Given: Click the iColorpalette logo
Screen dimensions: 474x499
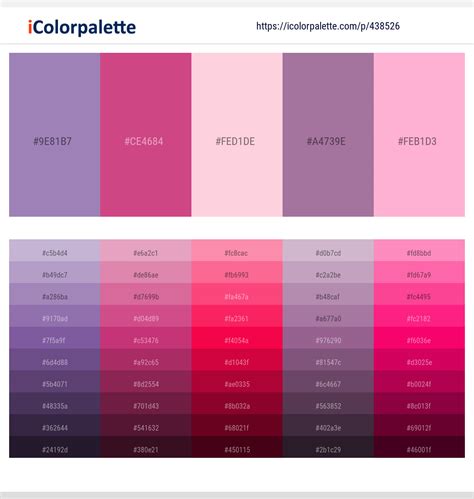Looking at the screenshot, I should tap(82, 27).
